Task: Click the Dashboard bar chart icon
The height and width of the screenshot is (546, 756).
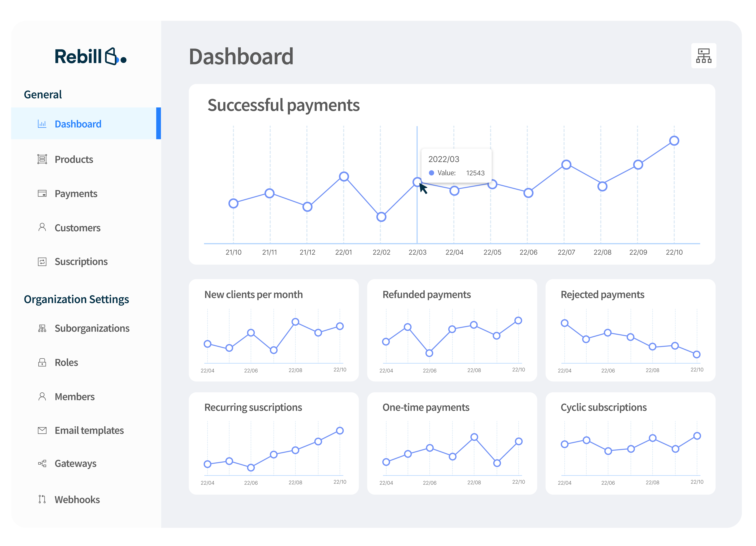Action: (42, 124)
